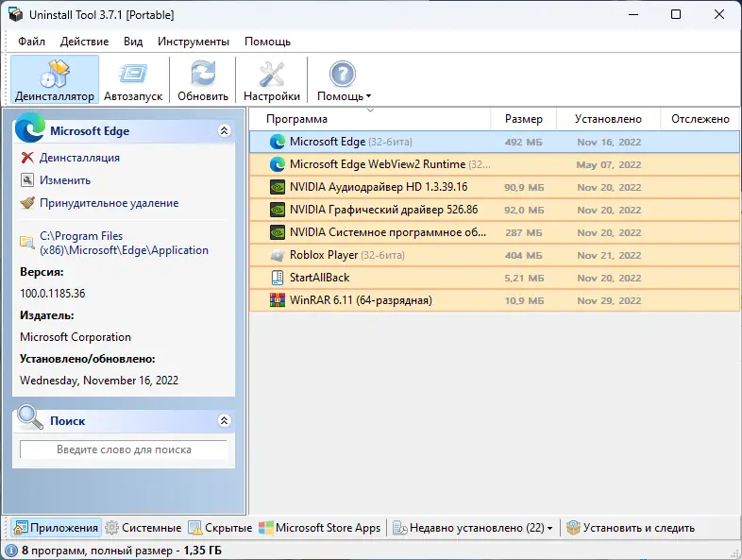Click the NVIDIA Аудиодрайвер row icon

(278, 188)
